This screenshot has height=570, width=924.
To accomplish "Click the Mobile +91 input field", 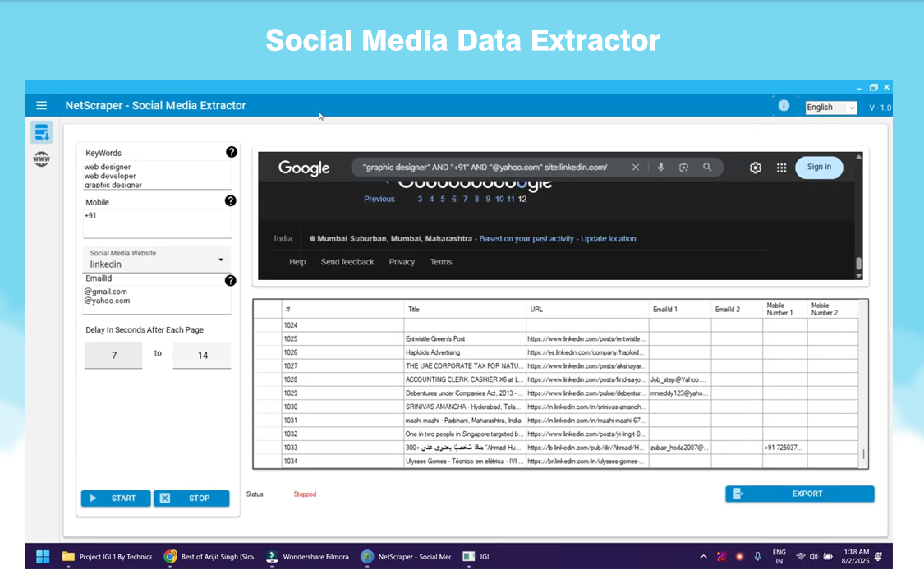I will (x=157, y=224).
